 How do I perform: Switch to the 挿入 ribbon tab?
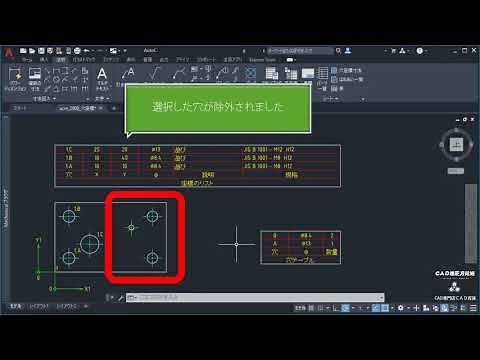[44, 60]
